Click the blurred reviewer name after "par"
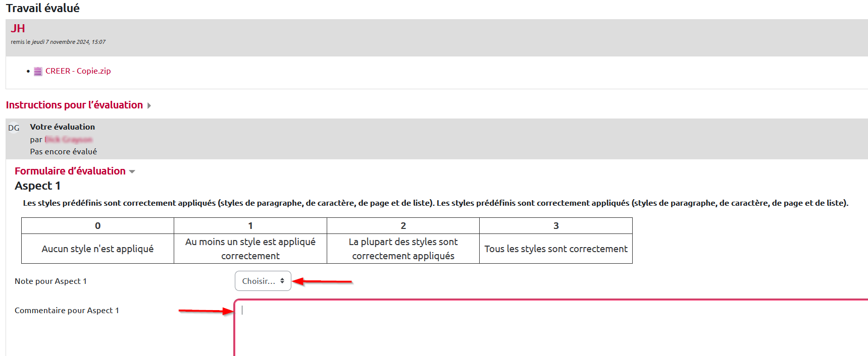The image size is (868, 356). [x=69, y=140]
